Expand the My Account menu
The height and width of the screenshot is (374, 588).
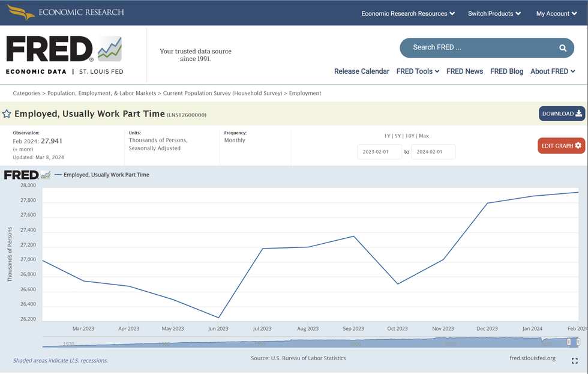(557, 13)
